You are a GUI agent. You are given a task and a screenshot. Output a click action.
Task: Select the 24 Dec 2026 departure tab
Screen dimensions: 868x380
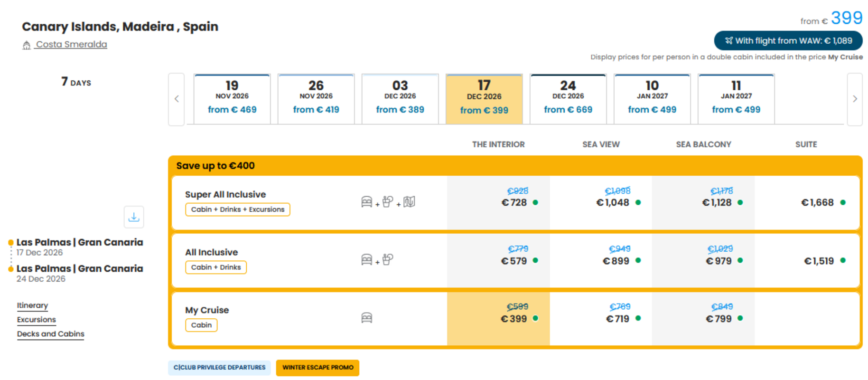click(568, 99)
